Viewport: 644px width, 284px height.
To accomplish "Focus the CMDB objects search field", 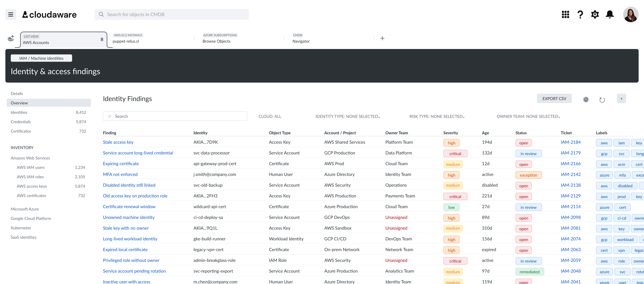I will [172, 15].
